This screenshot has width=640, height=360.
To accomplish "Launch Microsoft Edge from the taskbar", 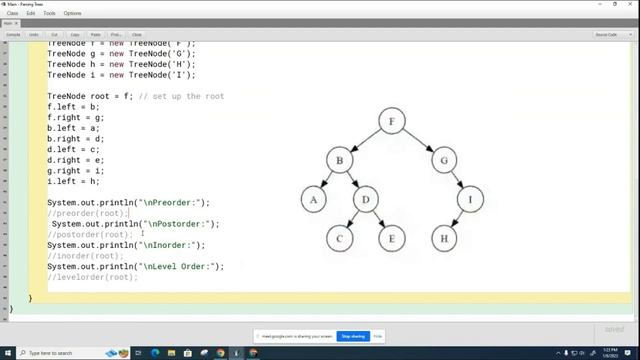I will (155, 353).
